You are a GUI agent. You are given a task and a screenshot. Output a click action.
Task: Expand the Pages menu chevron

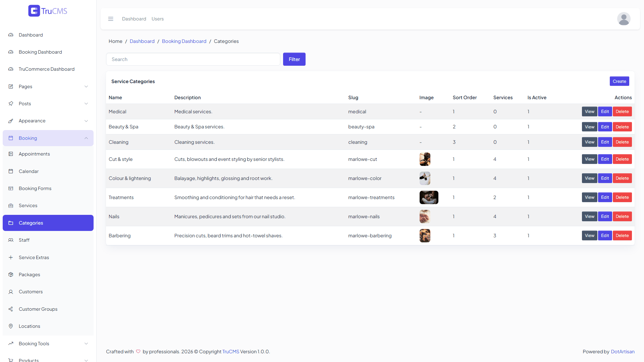pos(86,86)
